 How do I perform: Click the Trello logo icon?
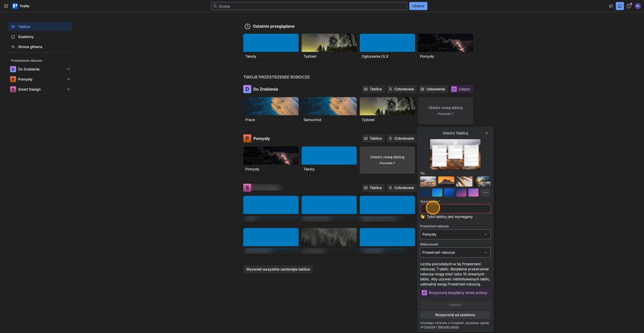click(15, 6)
